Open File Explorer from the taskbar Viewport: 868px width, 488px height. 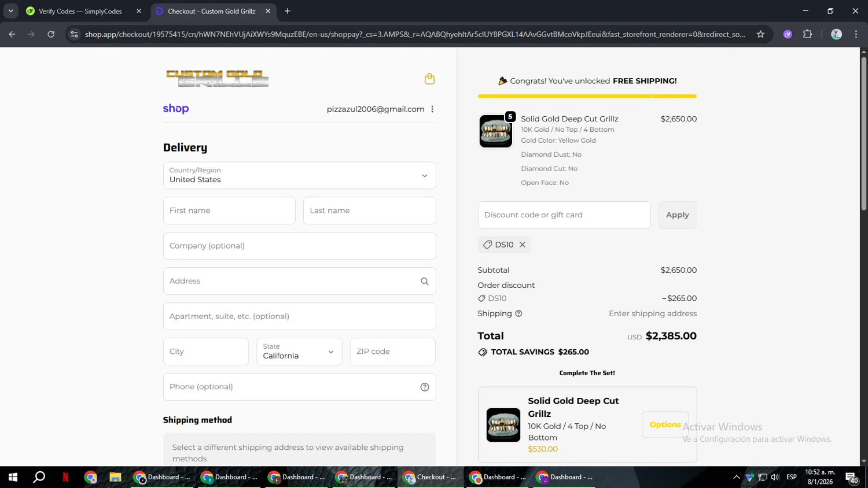coord(115,478)
